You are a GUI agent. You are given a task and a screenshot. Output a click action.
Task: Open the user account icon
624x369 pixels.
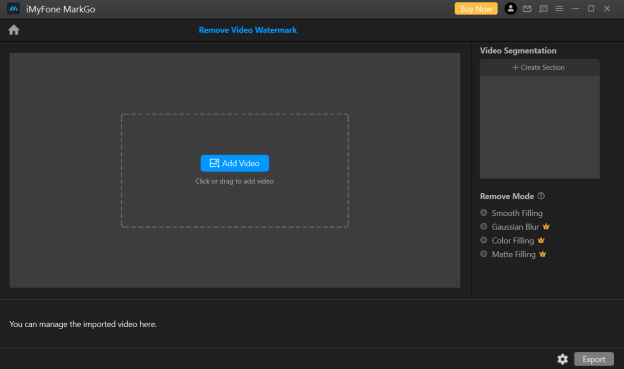pos(511,8)
